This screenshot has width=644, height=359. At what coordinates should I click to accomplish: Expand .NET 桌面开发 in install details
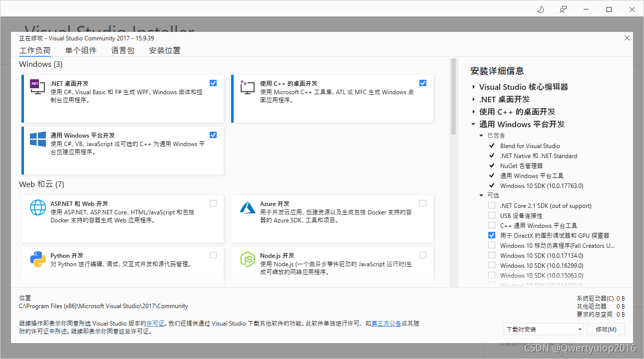click(x=473, y=99)
